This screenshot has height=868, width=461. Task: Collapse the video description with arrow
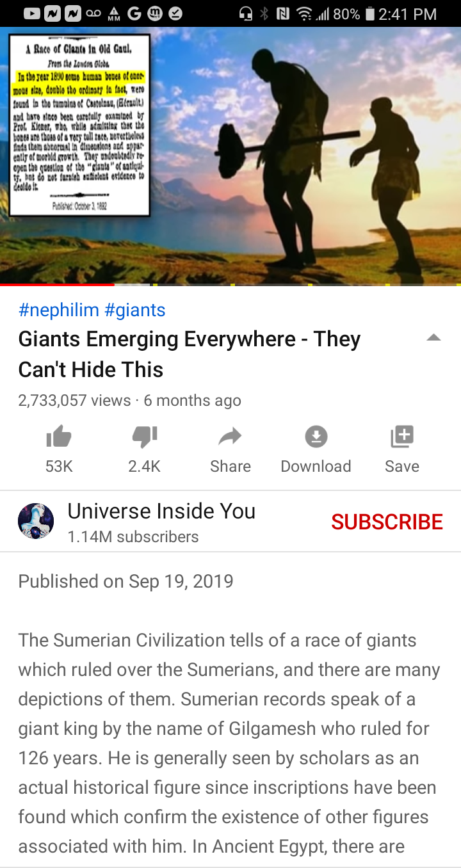coord(433,338)
